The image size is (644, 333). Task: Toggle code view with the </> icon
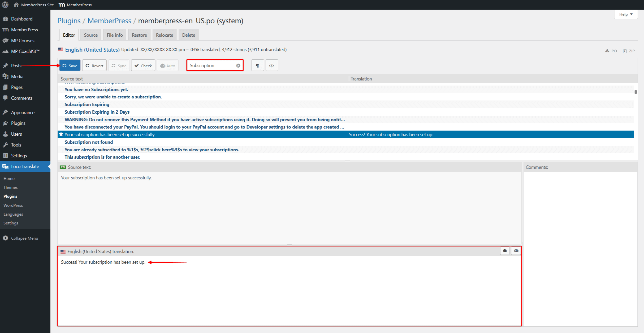click(271, 66)
